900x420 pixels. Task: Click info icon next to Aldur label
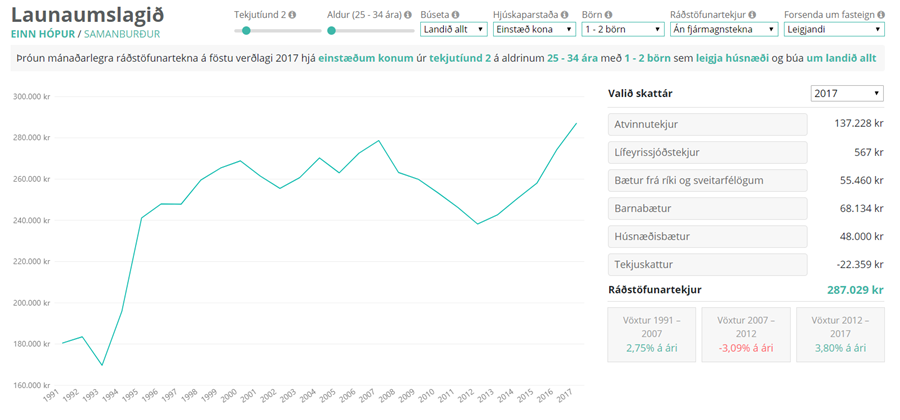[x=408, y=15]
